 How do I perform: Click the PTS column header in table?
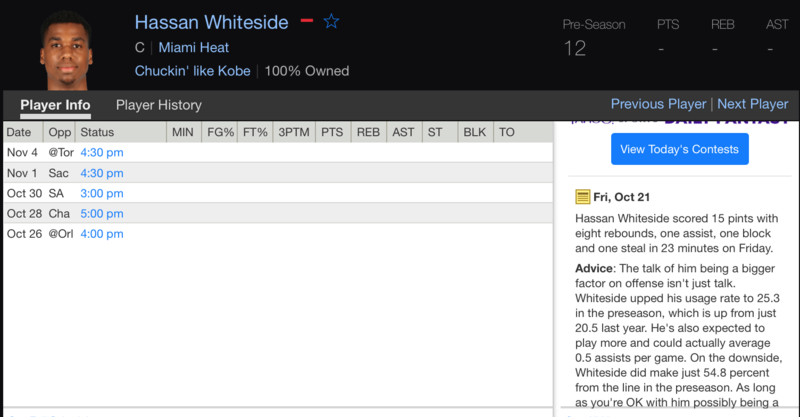(x=333, y=132)
